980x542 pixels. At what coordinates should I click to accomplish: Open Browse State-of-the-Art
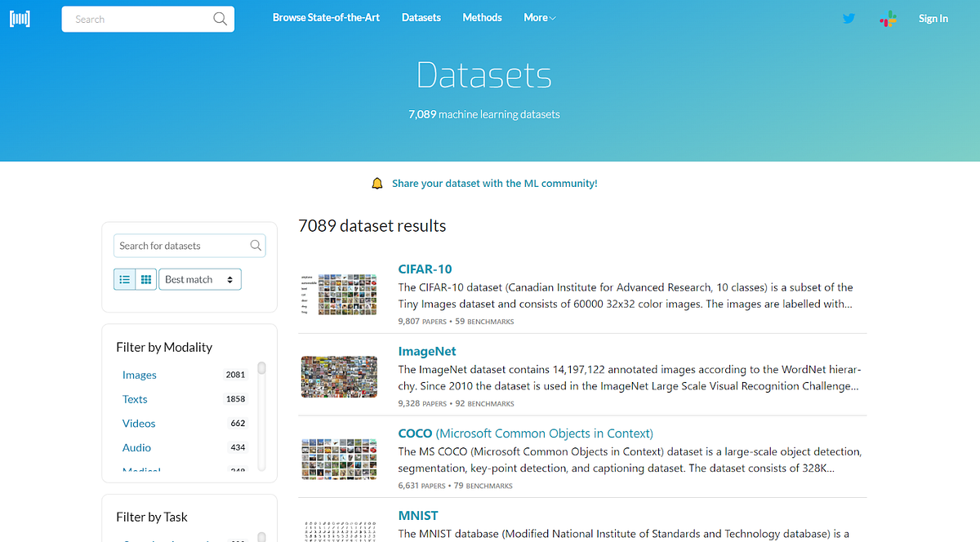326,17
